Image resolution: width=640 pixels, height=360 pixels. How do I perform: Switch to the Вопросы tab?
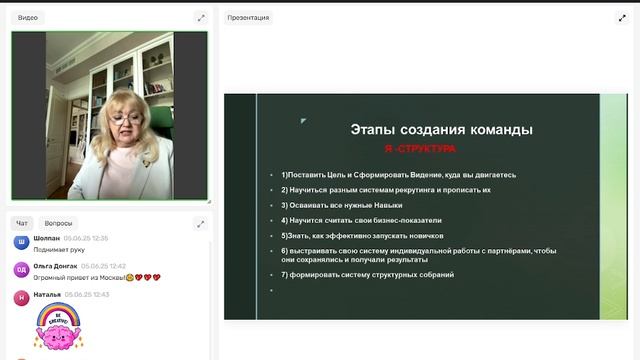pyautogui.click(x=58, y=223)
